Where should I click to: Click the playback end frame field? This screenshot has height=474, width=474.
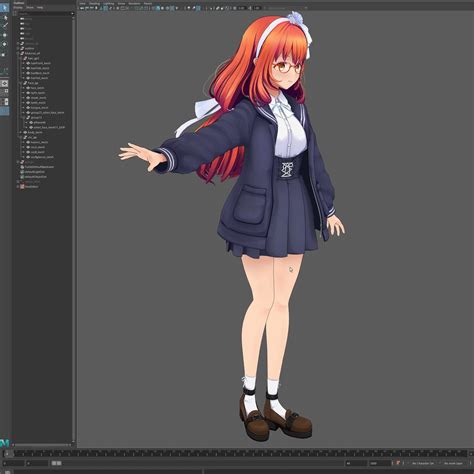click(x=355, y=463)
